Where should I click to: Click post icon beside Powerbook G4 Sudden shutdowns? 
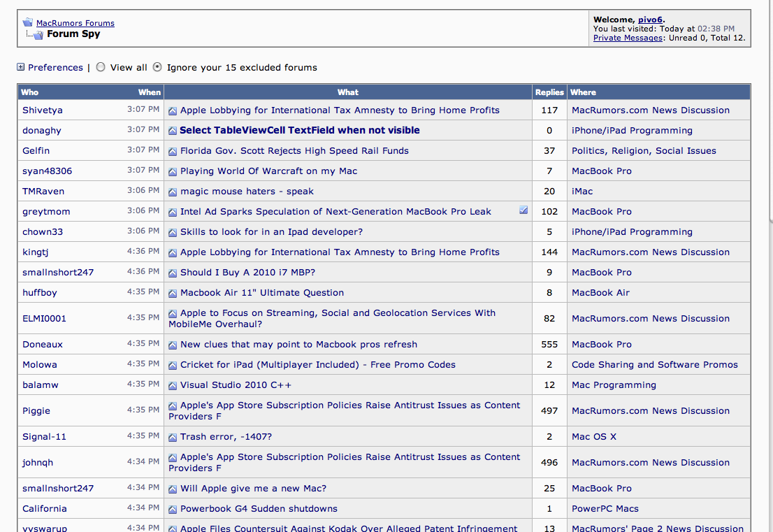click(173, 510)
